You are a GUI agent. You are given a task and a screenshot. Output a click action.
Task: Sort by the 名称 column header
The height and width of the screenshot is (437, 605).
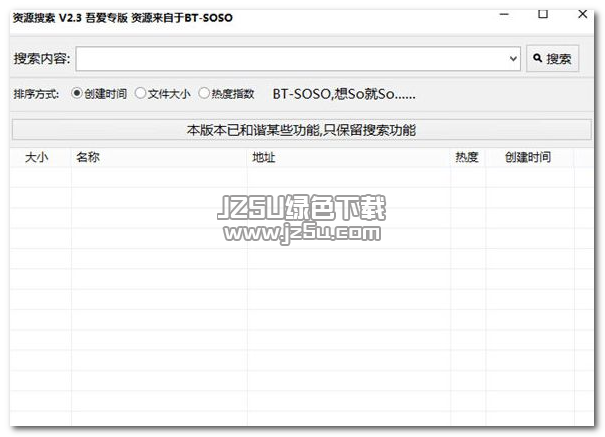(159, 157)
